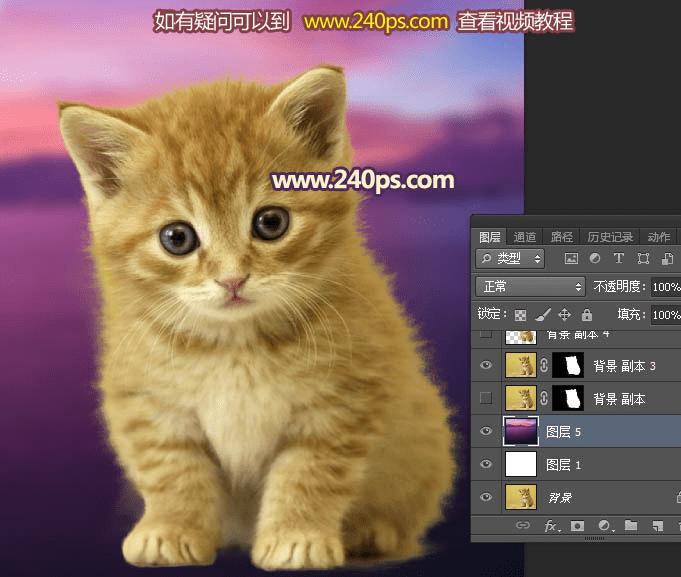Select 图层 1 white thumbnail
The width and height of the screenshot is (681, 577).
pos(521,464)
